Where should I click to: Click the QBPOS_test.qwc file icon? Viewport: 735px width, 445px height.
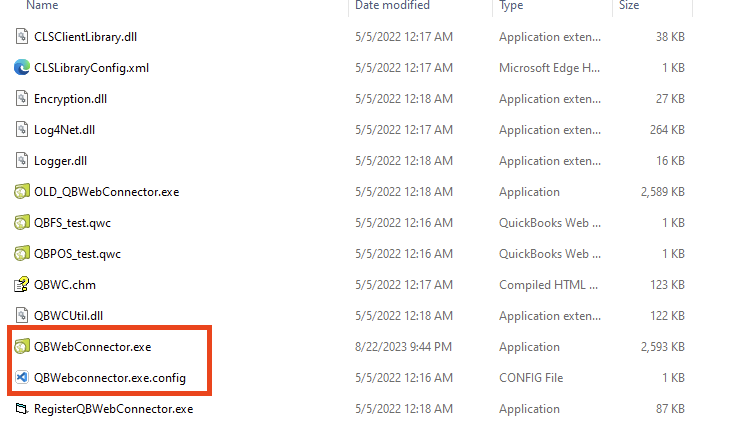pos(22,253)
